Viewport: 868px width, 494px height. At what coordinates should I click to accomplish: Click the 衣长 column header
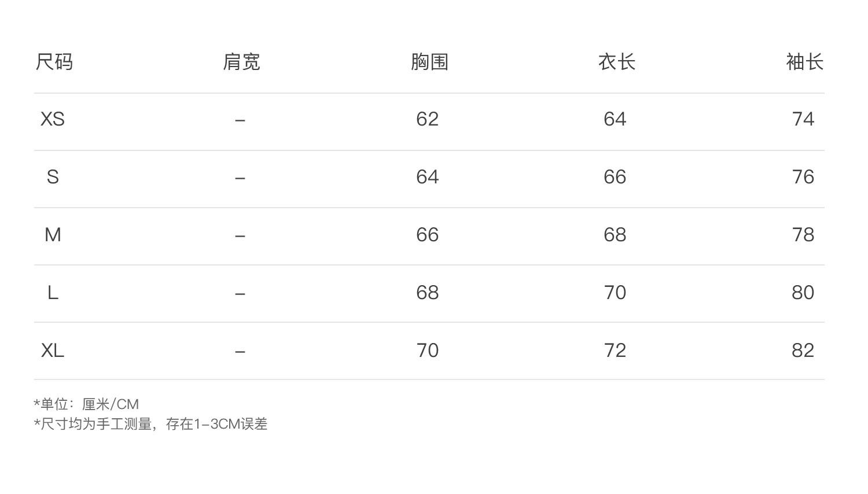[x=617, y=62]
